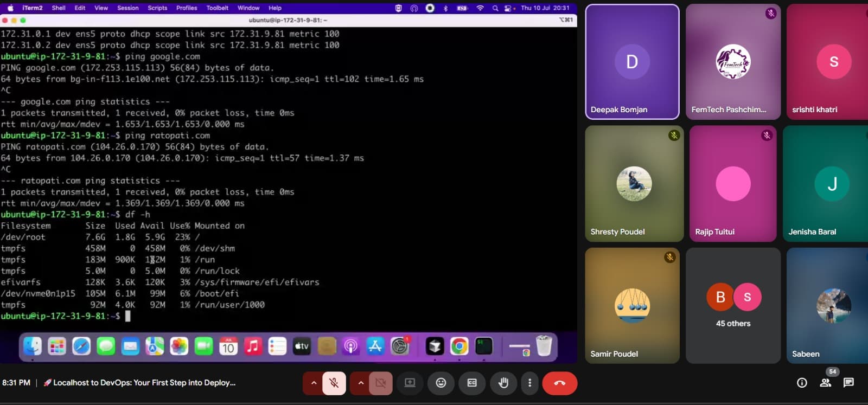This screenshot has height=405, width=868.
Task: Open the emoji reactions panel
Action: [441, 383]
